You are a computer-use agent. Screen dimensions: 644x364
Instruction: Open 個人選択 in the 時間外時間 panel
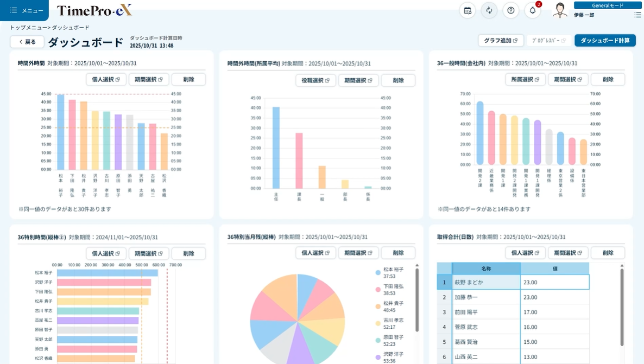click(x=106, y=80)
